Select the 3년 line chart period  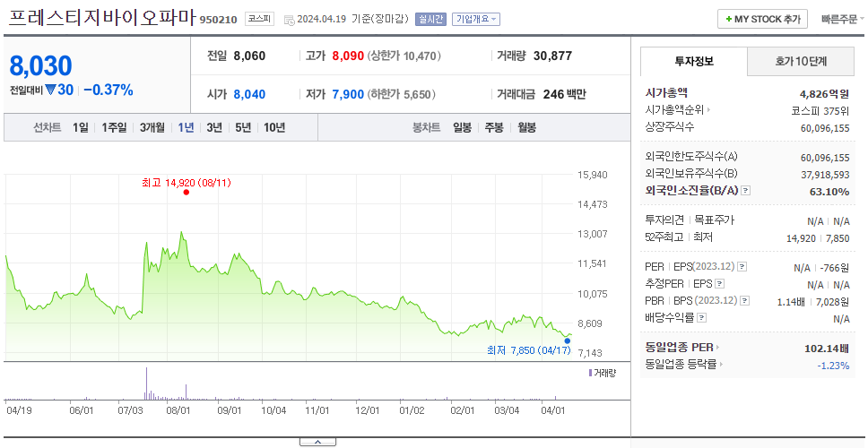(x=214, y=128)
